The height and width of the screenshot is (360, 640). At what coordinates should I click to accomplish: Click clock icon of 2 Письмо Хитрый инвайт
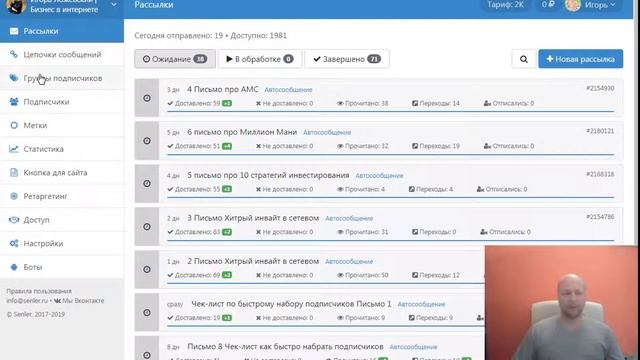pyautogui.click(x=147, y=269)
